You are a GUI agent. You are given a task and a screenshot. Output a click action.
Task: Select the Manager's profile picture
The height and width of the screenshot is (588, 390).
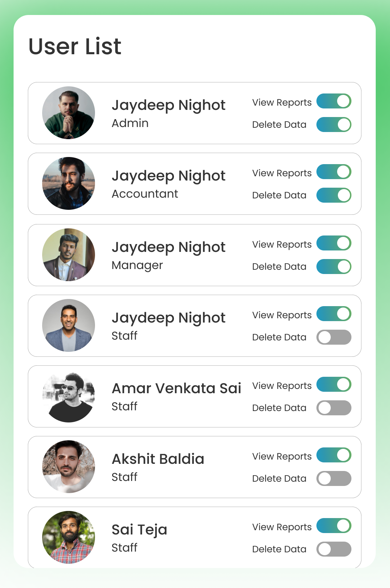69,255
